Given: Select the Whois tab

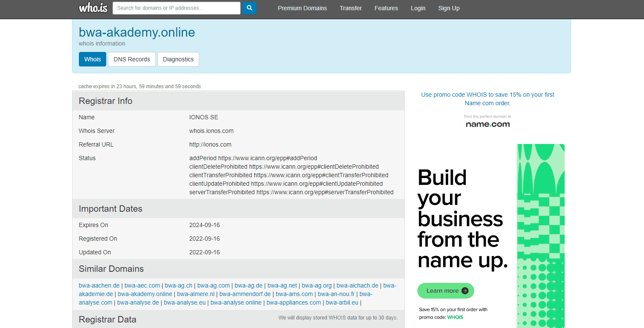Looking at the screenshot, I should (x=93, y=59).
